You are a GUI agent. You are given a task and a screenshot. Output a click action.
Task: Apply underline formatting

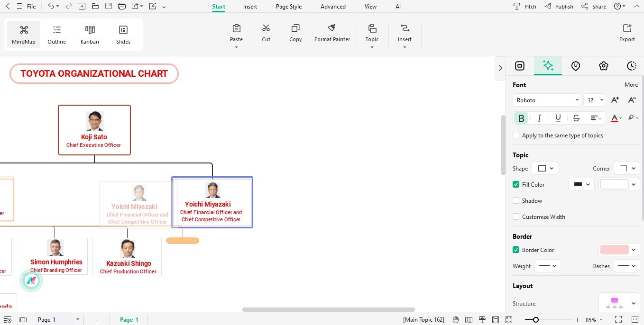click(x=558, y=118)
